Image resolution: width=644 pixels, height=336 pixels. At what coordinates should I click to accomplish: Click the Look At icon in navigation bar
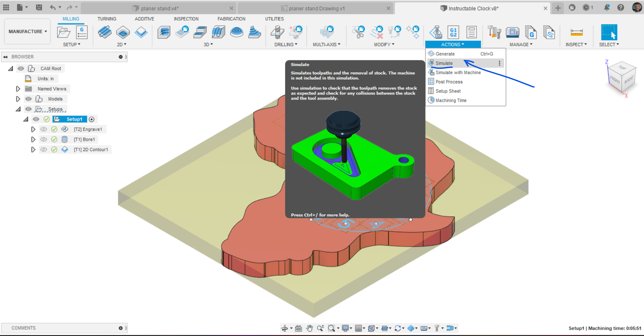299,328
